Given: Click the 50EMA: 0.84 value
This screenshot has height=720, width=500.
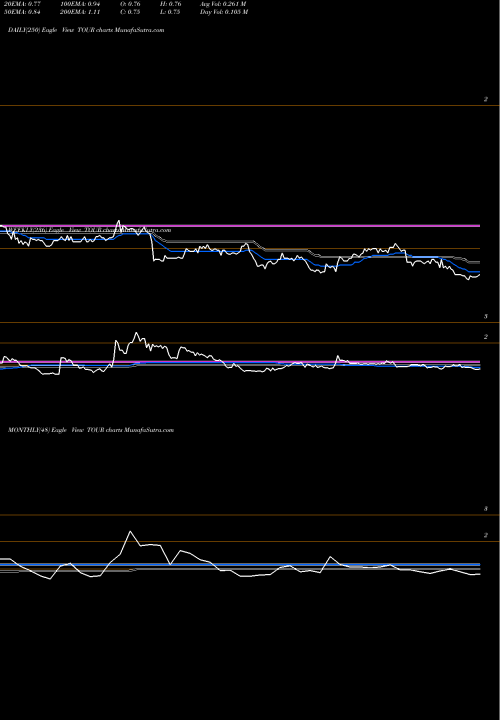Looking at the screenshot, I should [22, 12].
